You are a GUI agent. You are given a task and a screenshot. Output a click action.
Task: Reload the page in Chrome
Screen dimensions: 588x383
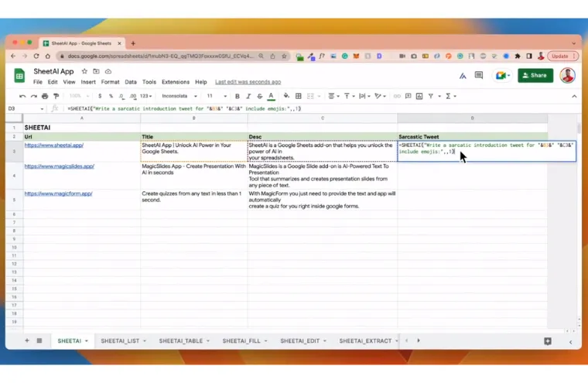(36, 56)
